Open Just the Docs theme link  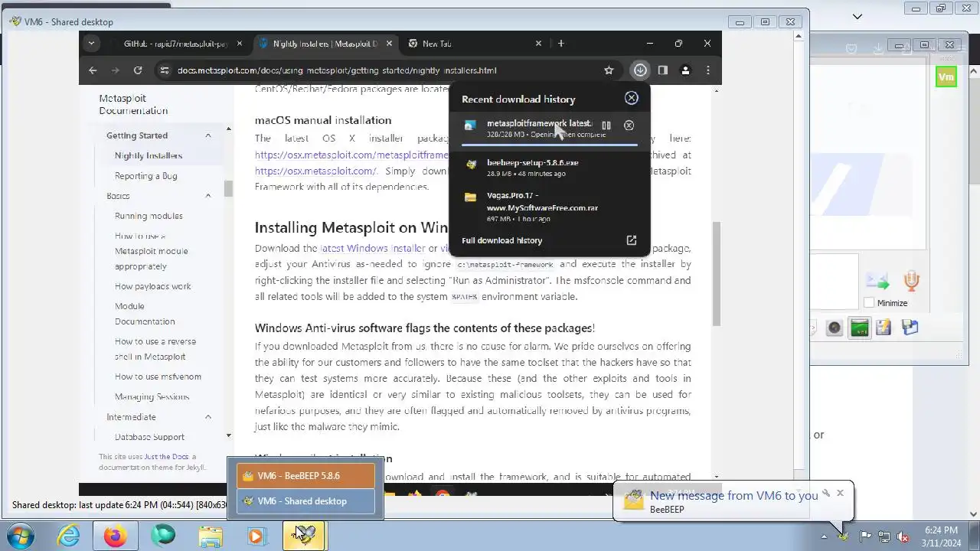[x=166, y=457]
